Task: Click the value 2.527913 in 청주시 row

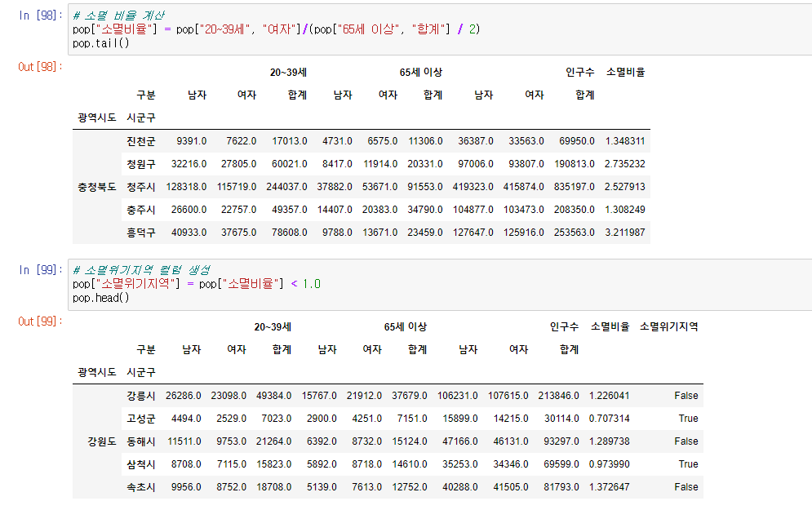Action: pos(625,186)
